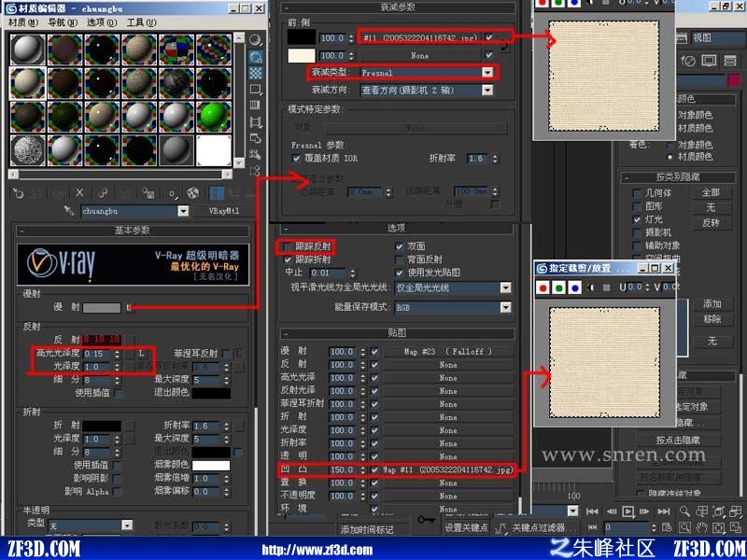This screenshot has width=747, height=560.
Task: Open material editor options icon
Action: coord(255,138)
